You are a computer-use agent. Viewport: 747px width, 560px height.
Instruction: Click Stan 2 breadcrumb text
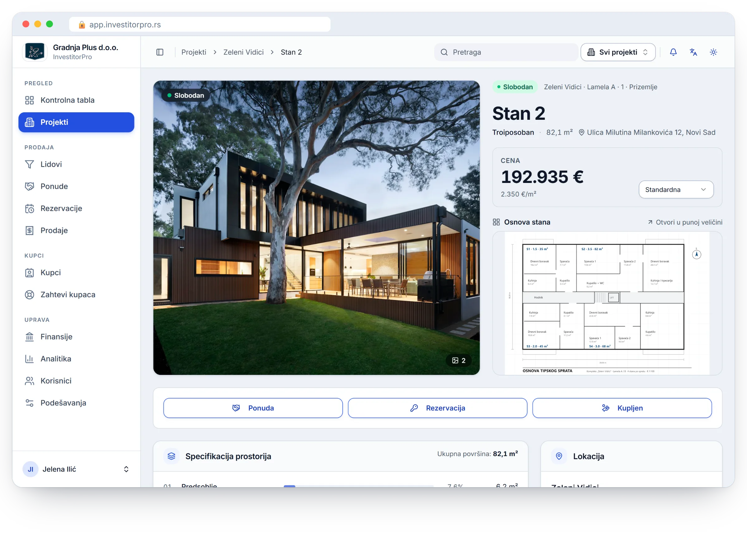tap(291, 52)
